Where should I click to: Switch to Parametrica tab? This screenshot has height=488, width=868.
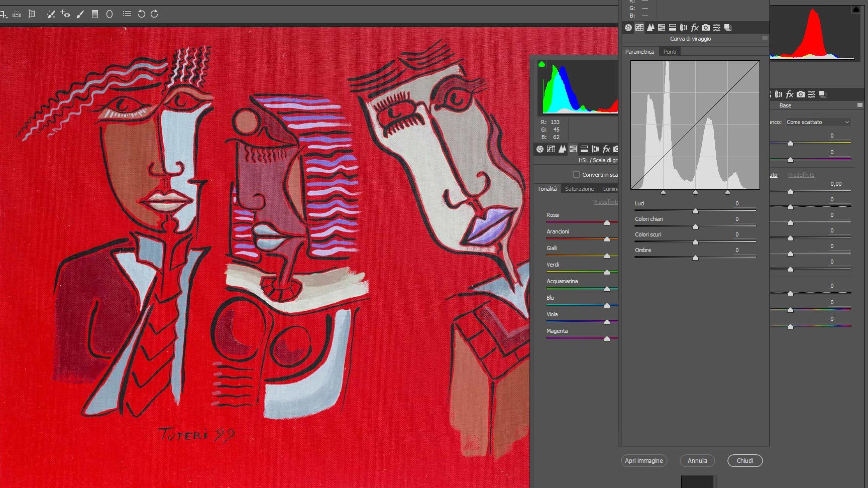[639, 52]
